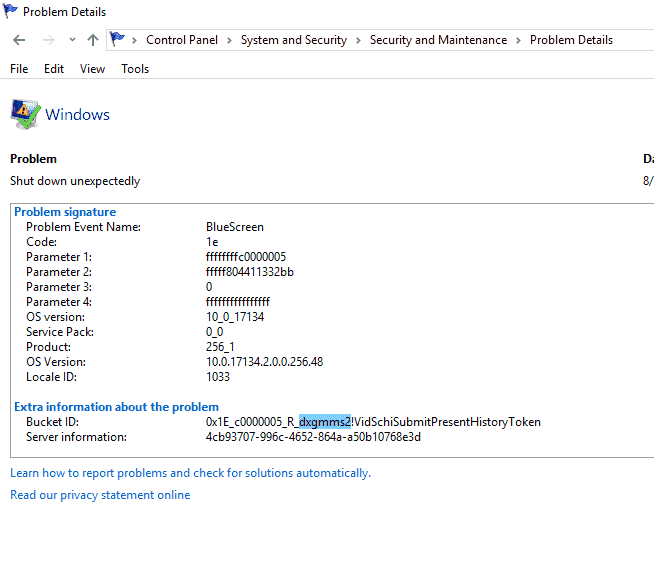Open the Tools menu

coord(135,69)
